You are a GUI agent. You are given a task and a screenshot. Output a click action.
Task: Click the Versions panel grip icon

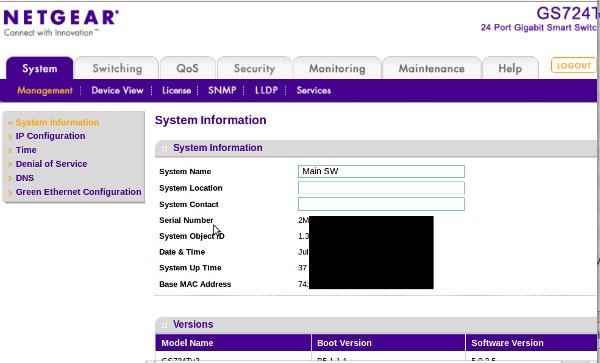[164, 325]
